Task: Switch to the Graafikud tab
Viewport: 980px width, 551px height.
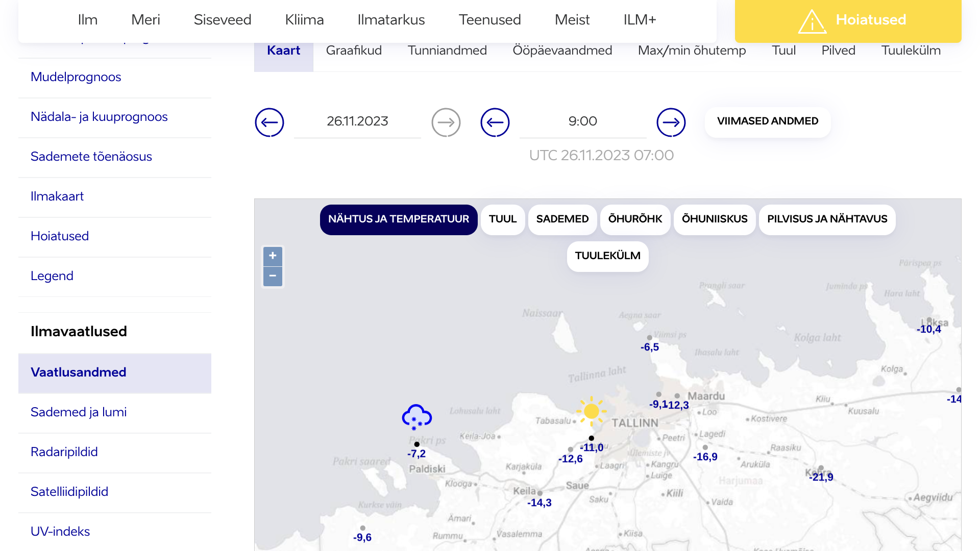Action: pyautogui.click(x=354, y=51)
